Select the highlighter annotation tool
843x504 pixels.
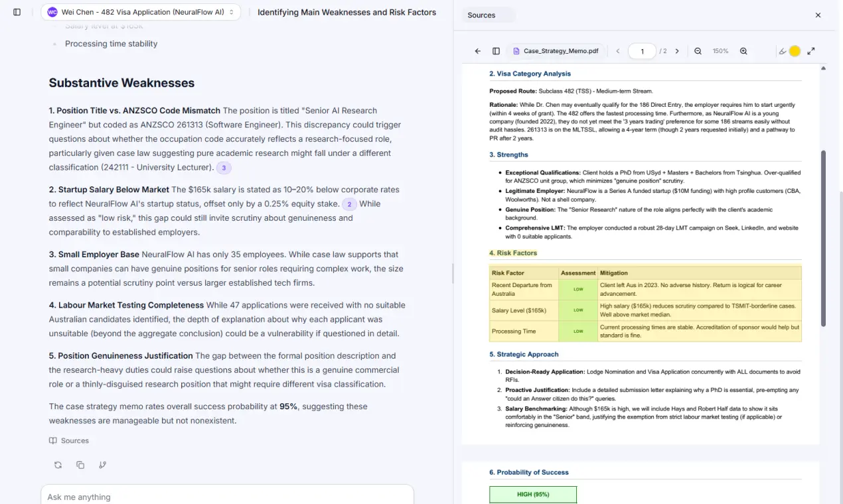[783, 51]
